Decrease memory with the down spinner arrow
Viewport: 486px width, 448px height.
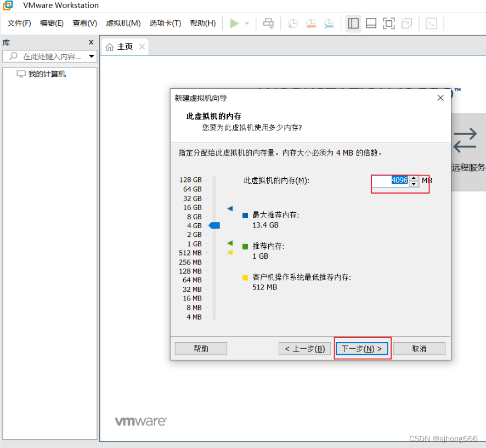click(414, 184)
